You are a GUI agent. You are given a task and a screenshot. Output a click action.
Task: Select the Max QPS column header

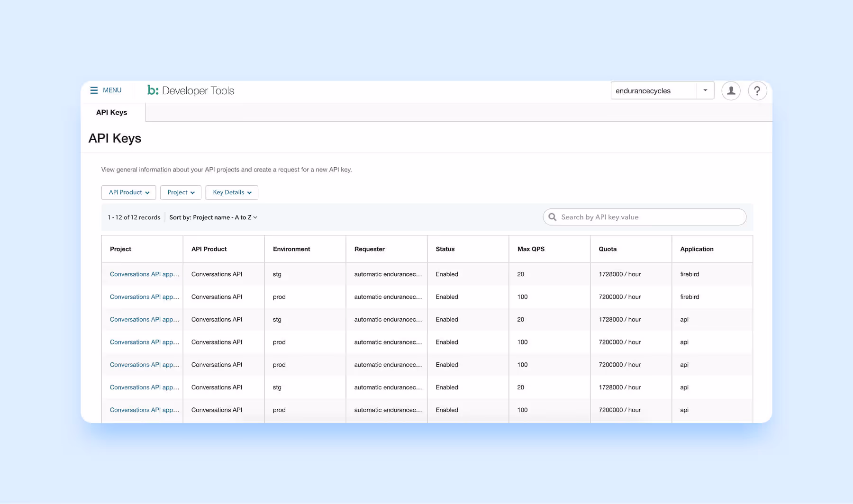(x=531, y=249)
